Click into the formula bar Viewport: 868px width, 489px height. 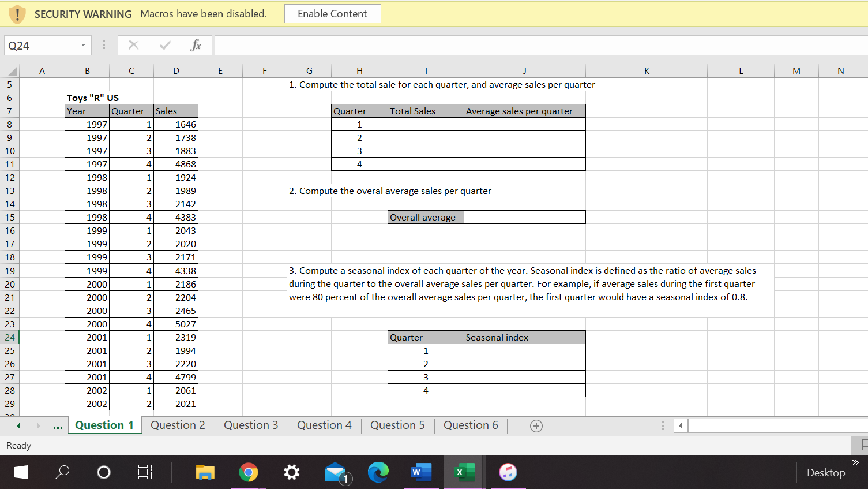tap(541, 46)
